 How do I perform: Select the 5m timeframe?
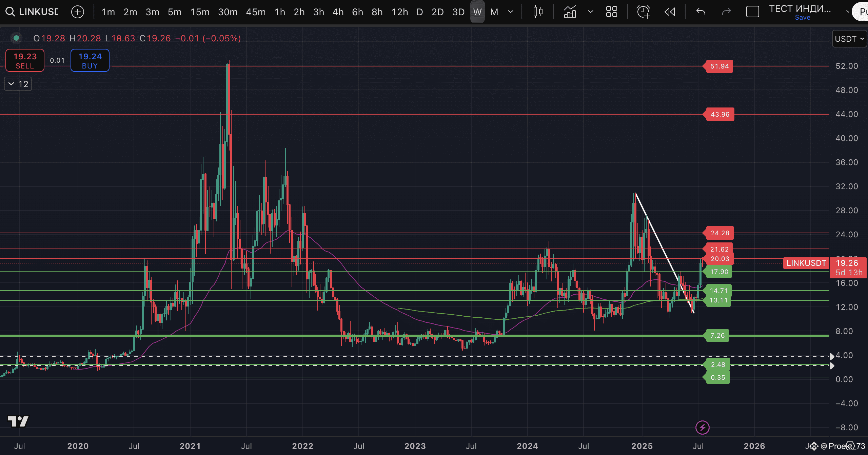coord(175,12)
